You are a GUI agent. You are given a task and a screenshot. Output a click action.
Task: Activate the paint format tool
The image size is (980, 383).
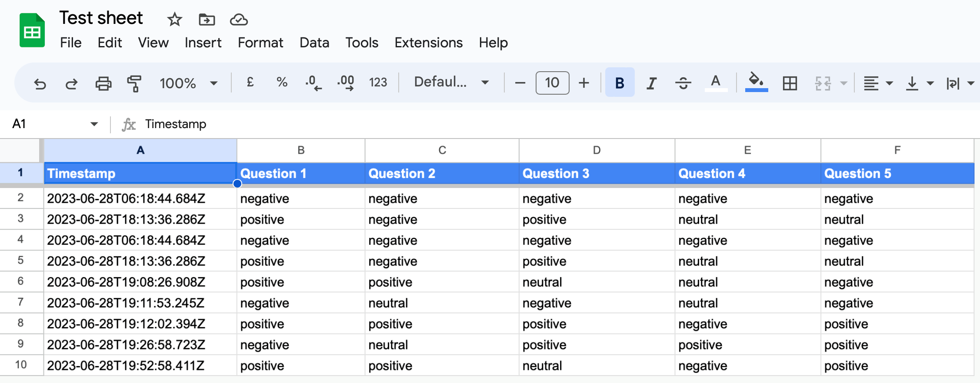pos(134,83)
